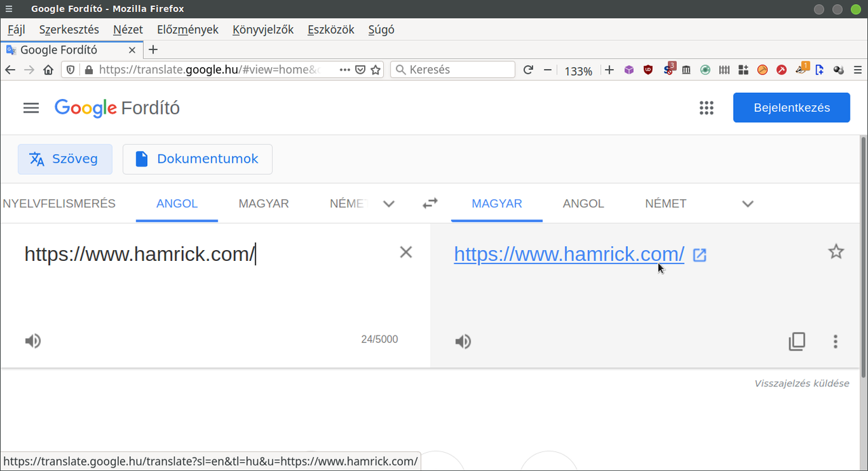Listen to translated text speaker icon
This screenshot has height=471, width=868.
[x=462, y=341]
